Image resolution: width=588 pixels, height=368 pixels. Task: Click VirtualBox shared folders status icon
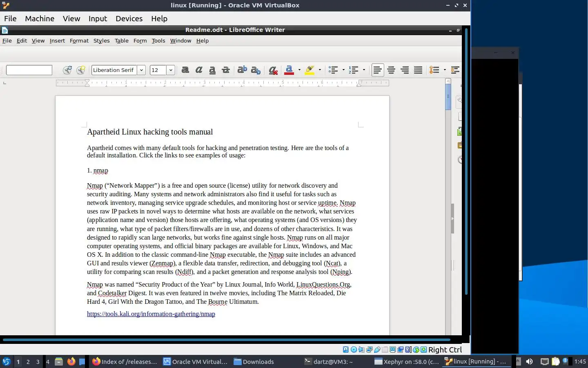point(385,350)
